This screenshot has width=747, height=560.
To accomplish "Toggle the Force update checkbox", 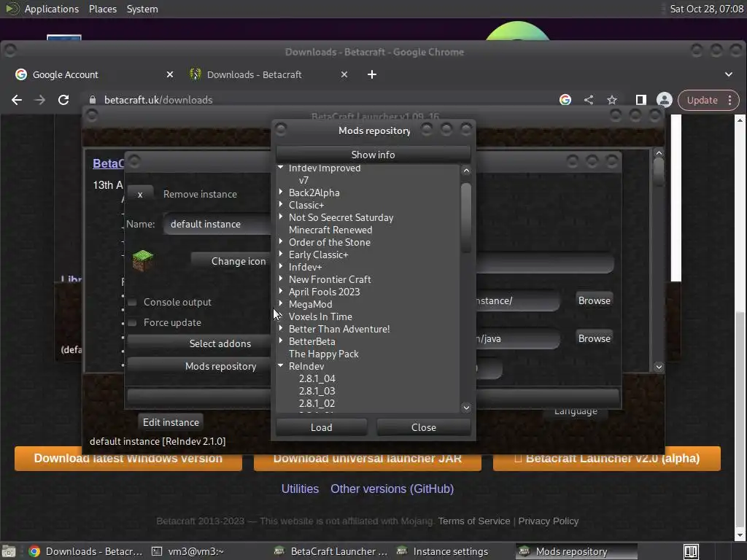I will 133,323.
